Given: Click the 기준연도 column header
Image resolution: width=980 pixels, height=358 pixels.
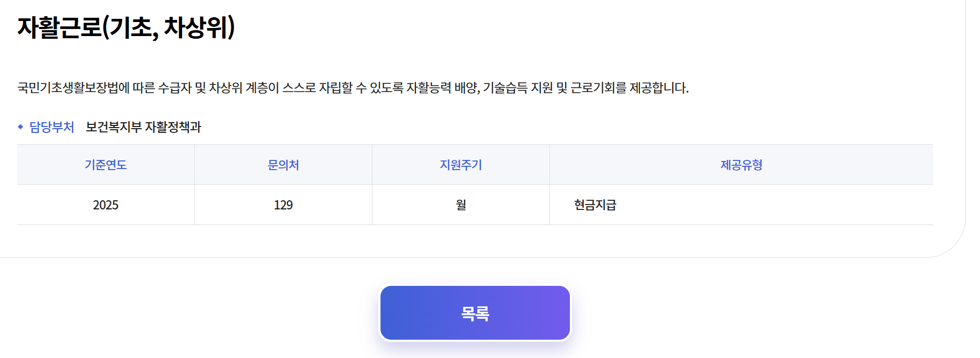Looking at the screenshot, I should pos(105,165).
